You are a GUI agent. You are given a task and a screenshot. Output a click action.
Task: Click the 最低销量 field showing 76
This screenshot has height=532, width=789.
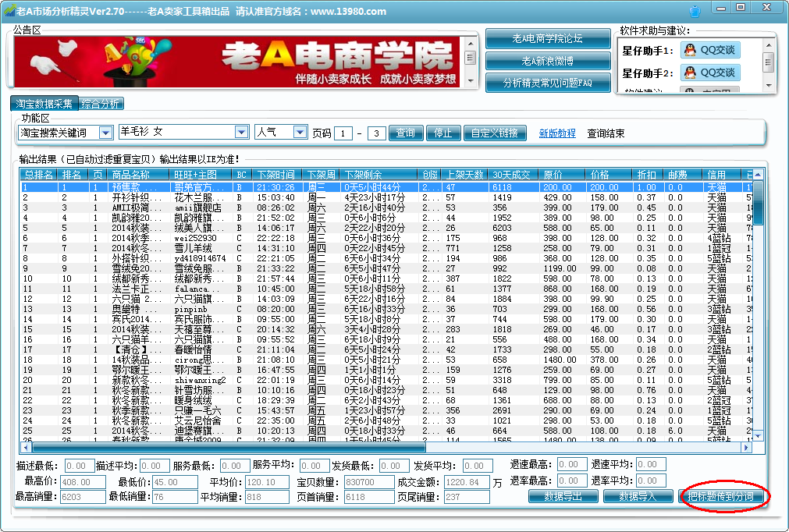pos(175,497)
